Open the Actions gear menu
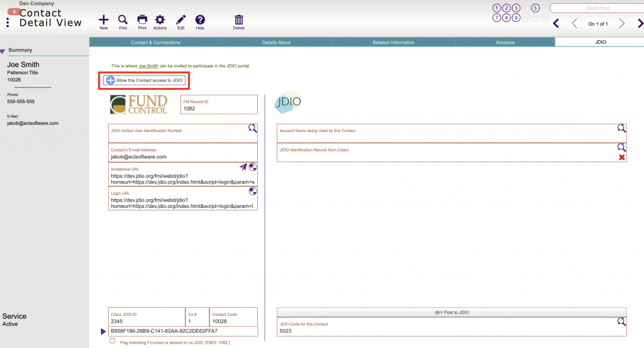 coord(160,21)
